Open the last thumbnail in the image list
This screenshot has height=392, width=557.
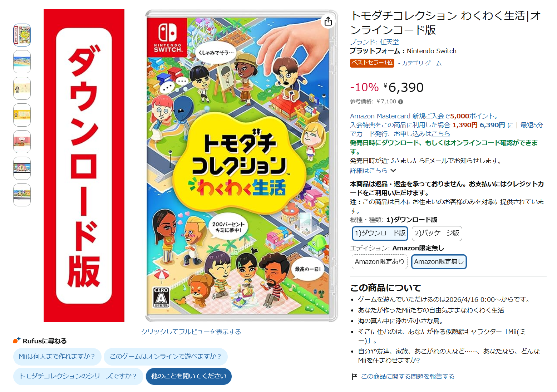coord(22,195)
